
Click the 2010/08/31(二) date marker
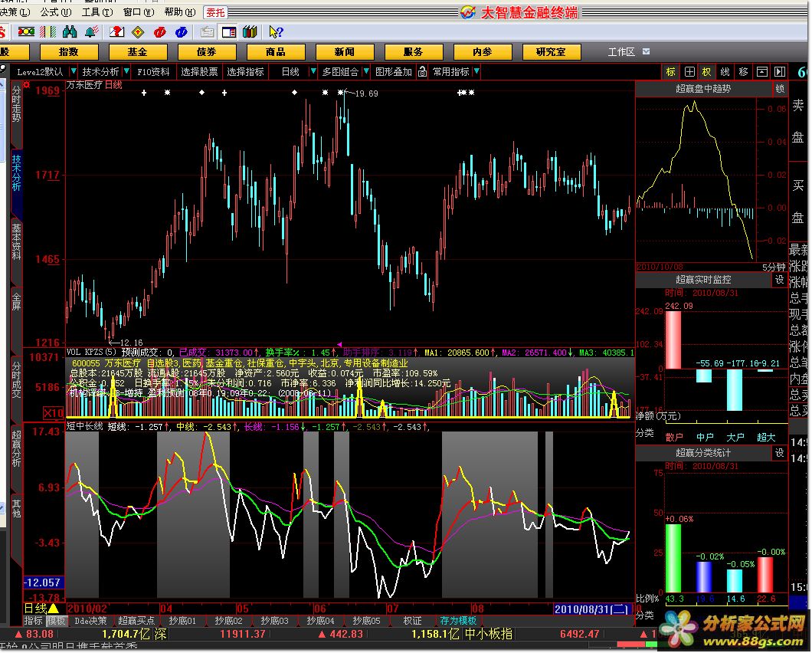coord(593,609)
